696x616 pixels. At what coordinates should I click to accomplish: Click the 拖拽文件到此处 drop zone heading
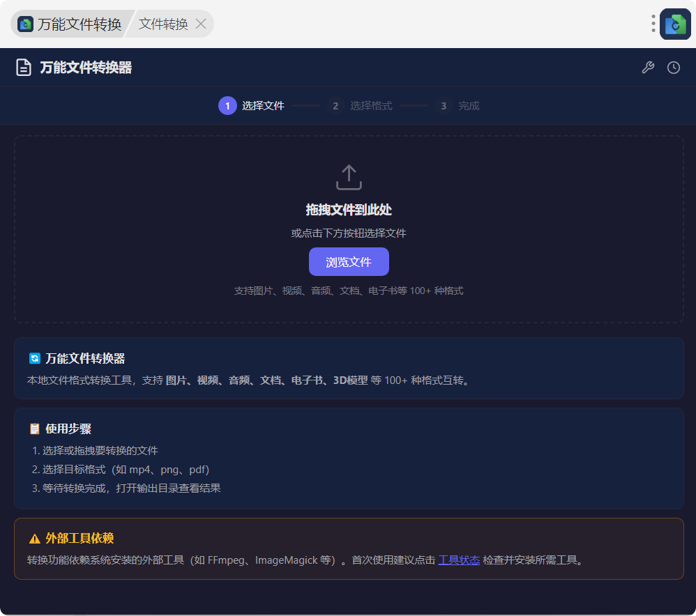[x=349, y=210]
